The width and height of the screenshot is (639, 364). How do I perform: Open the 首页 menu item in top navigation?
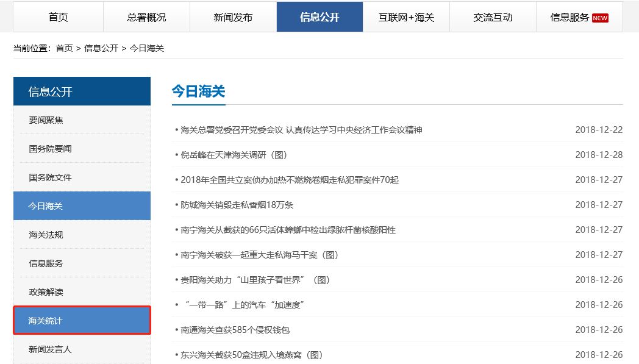pyautogui.click(x=57, y=17)
